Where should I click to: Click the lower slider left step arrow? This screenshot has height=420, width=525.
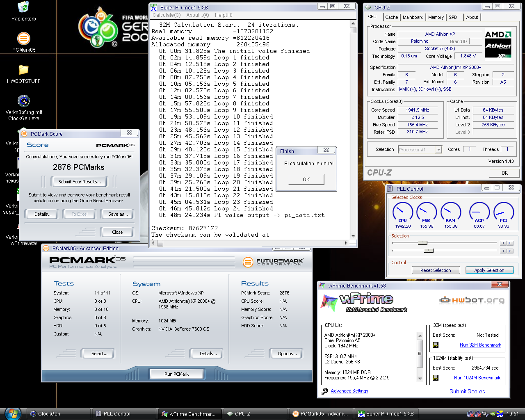(503, 250)
